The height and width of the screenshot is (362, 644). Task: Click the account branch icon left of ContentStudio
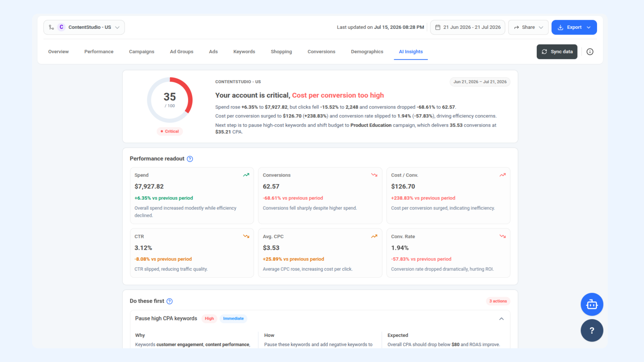click(x=51, y=27)
